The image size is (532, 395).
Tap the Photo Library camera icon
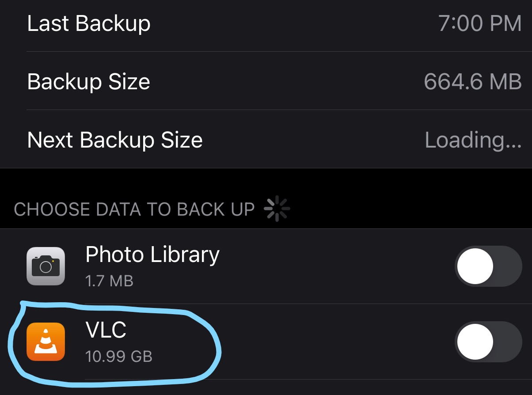click(46, 266)
